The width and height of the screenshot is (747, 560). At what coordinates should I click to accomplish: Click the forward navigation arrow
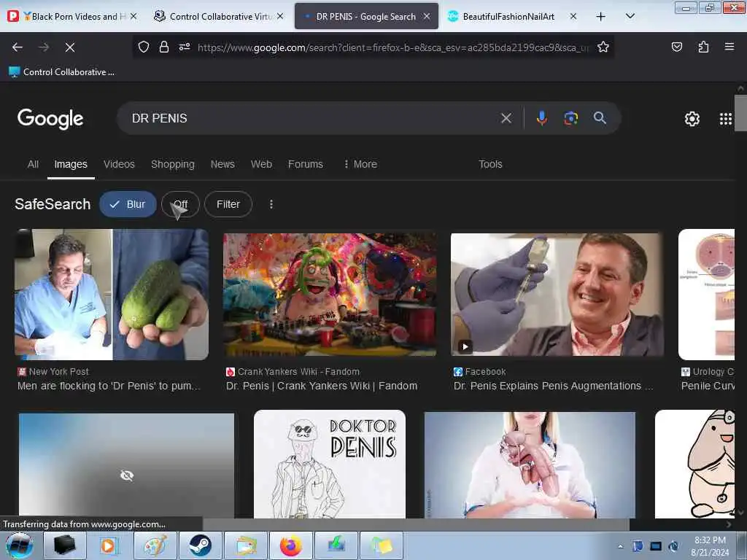tap(44, 47)
